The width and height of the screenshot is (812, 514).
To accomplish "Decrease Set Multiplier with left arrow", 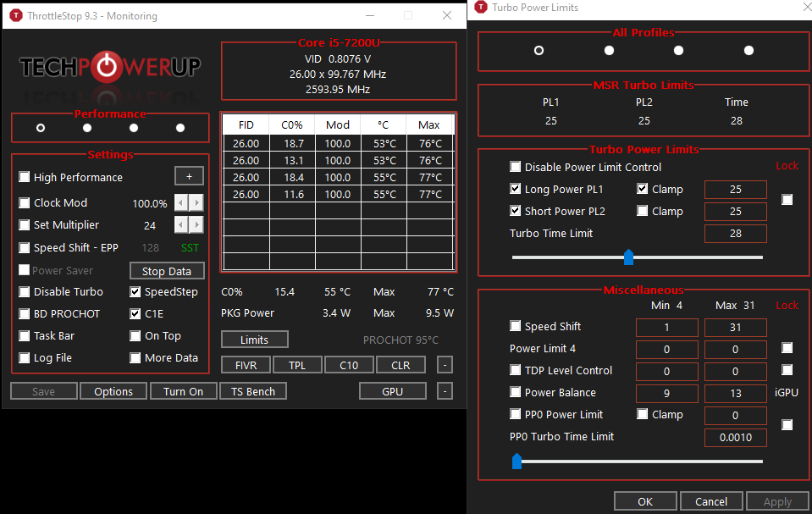I will click(180, 225).
